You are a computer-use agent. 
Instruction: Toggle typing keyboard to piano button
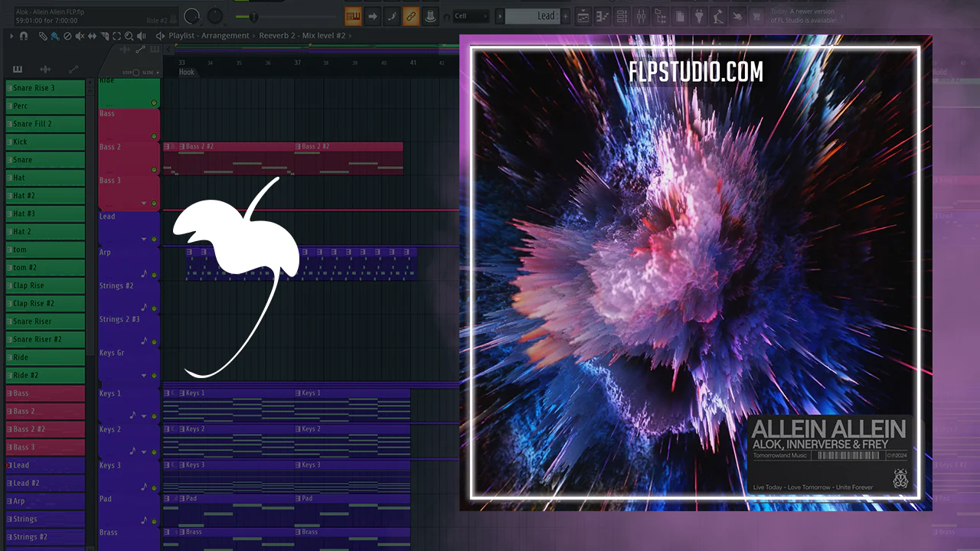[353, 15]
